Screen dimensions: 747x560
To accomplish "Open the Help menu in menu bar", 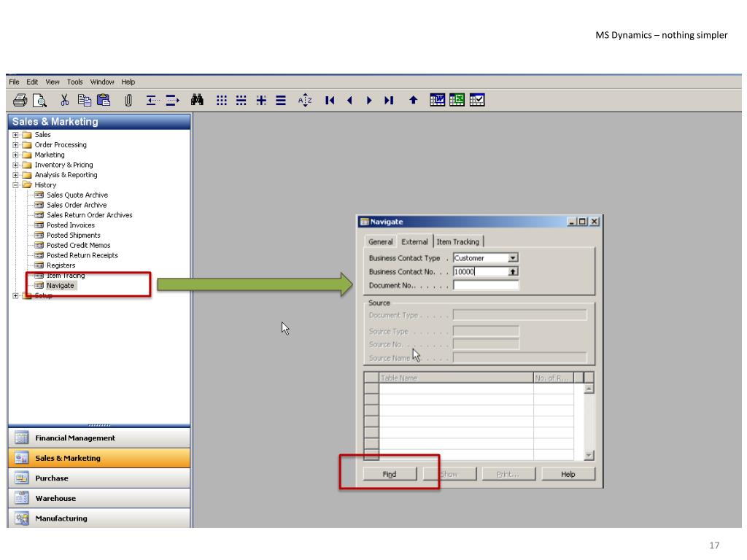I will click(x=128, y=82).
